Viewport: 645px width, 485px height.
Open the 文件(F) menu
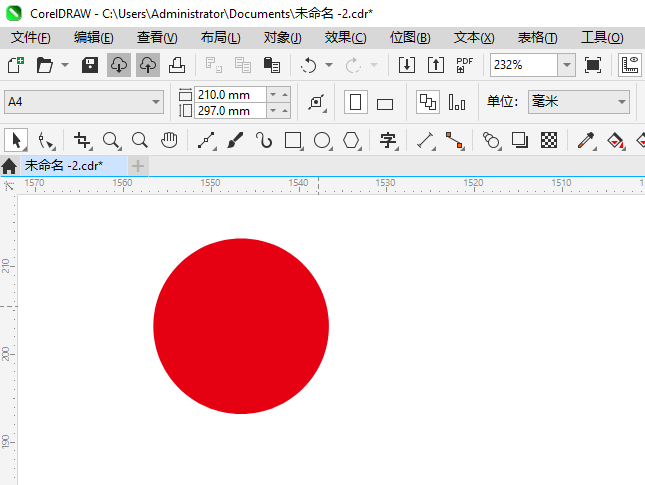click(x=31, y=38)
